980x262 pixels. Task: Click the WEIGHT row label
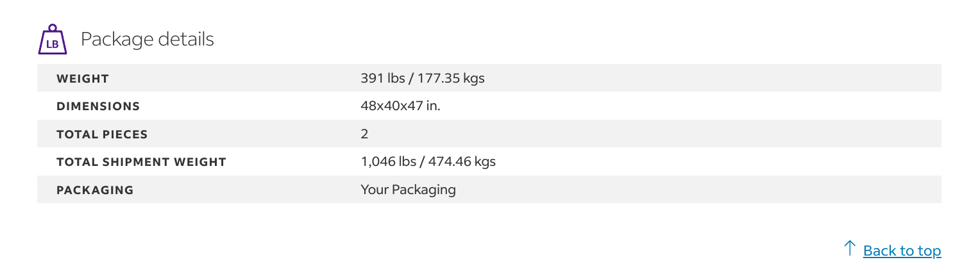[x=83, y=79]
